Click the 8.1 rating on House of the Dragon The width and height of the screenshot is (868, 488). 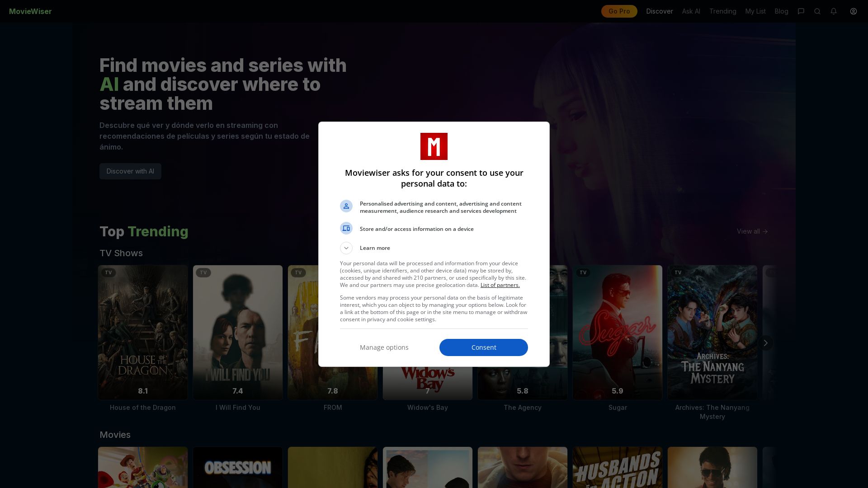point(143,391)
